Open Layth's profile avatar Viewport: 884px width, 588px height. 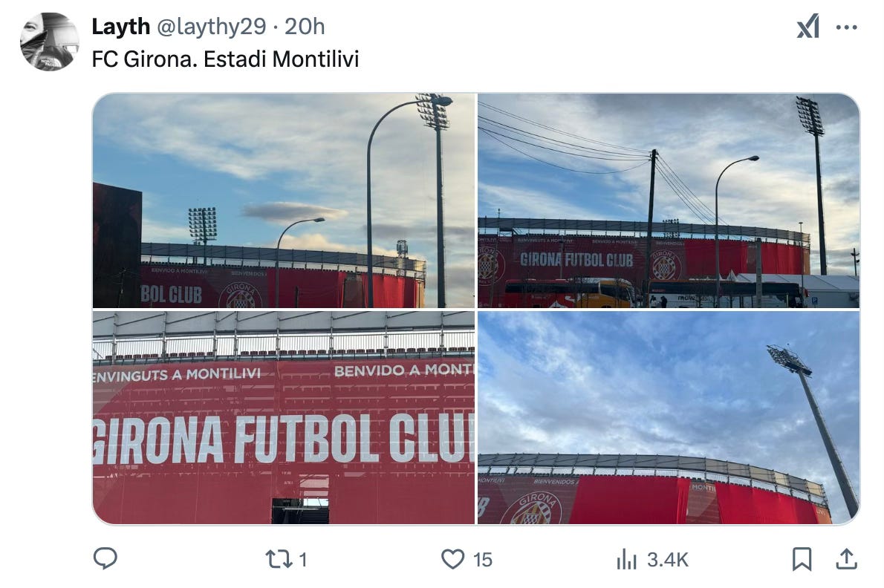(50, 42)
